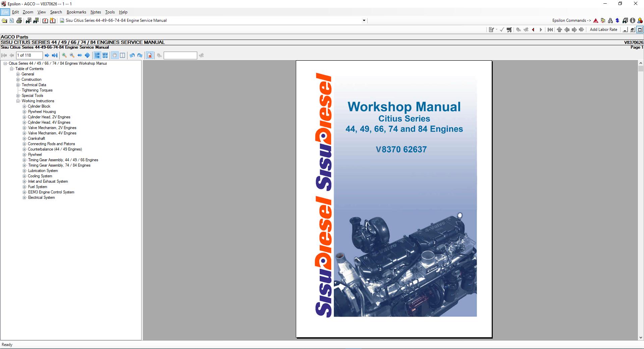Open the Help menu
This screenshot has height=349, width=644.
pos(123,12)
